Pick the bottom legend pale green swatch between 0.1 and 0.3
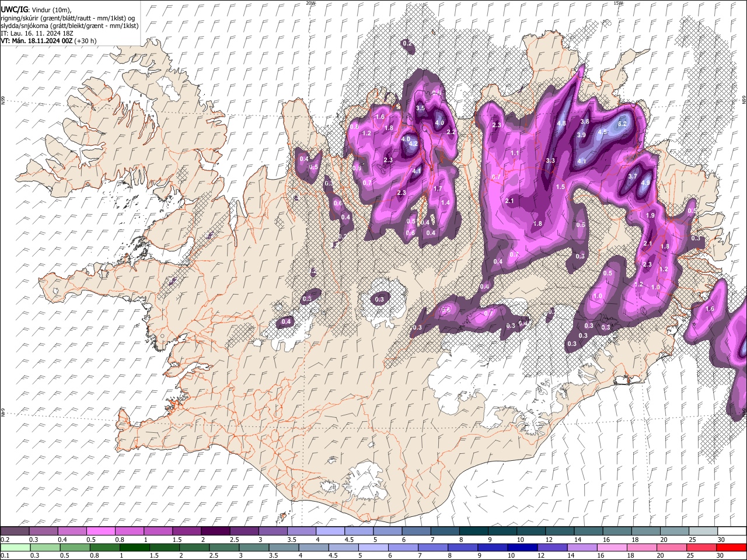 tap(15, 547)
